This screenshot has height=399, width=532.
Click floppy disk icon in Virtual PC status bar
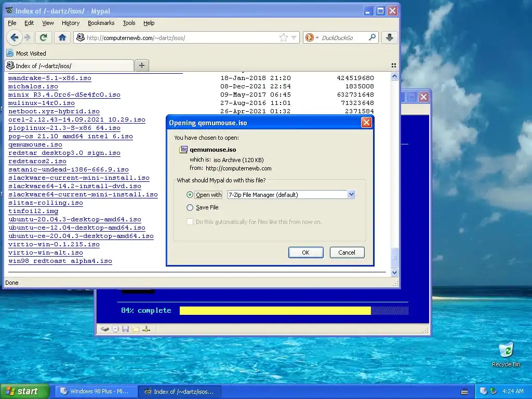click(x=126, y=329)
